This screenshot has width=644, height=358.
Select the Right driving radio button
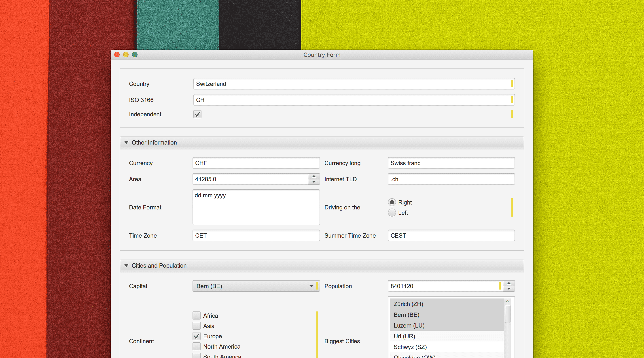click(392, 202)
